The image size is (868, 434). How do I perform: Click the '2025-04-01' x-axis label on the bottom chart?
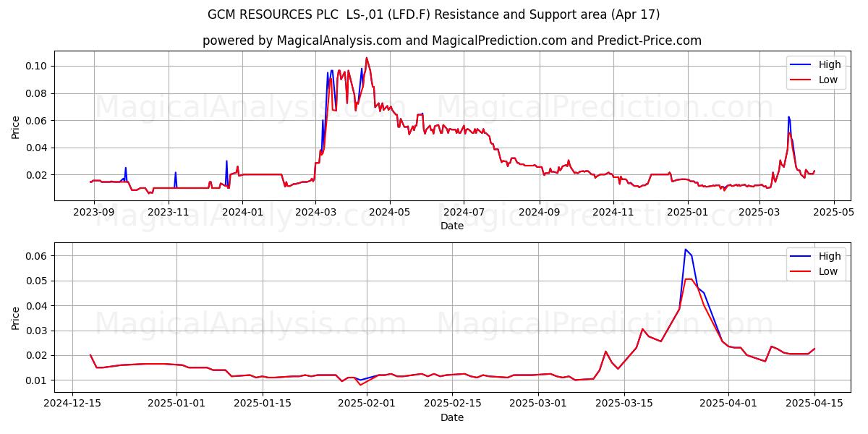[x=729, y=404]
